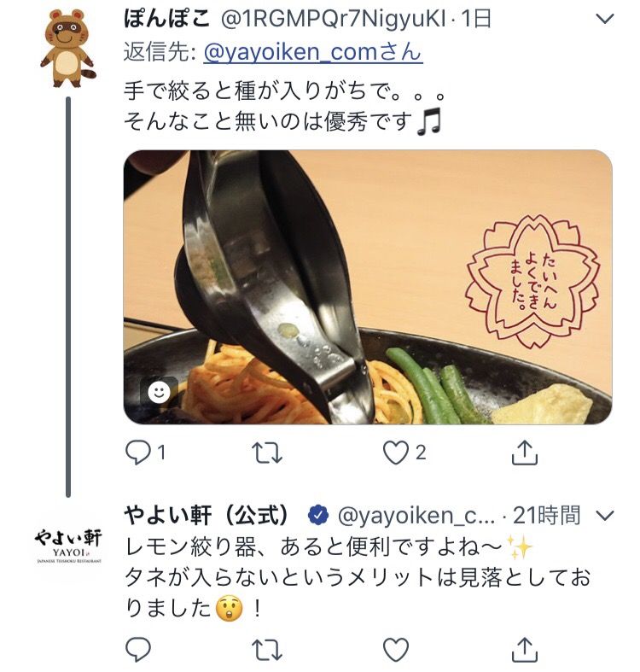This screenshot has height=672, width=640.
Task: Follow the @yayoiken_com reply-to link
Action: coord(313,53)
